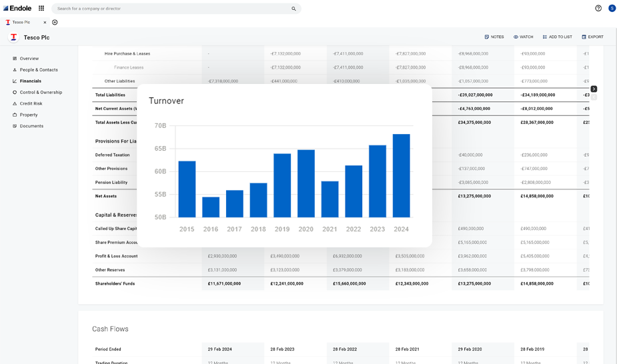Toggle Watch for Tesco Plc

[524, 37]
